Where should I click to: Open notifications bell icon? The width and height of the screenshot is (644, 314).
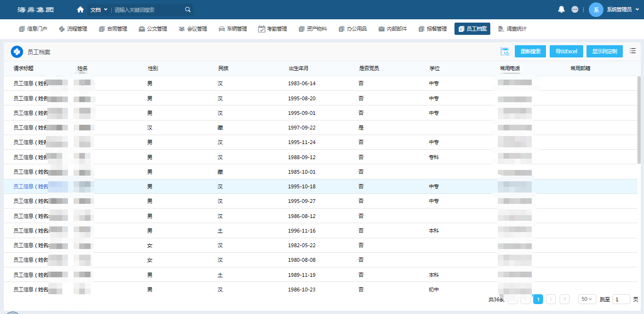click(x=561, y=9)
